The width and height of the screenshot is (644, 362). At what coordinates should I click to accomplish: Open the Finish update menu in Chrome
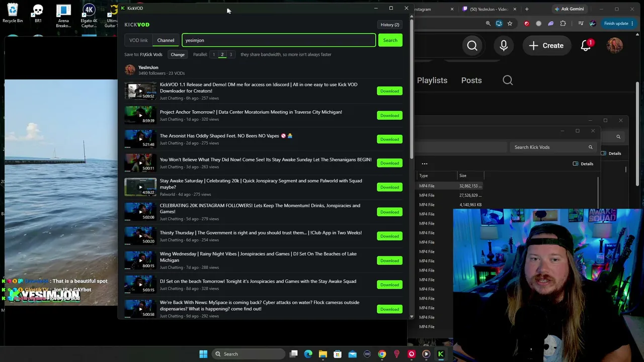point(619,24)
